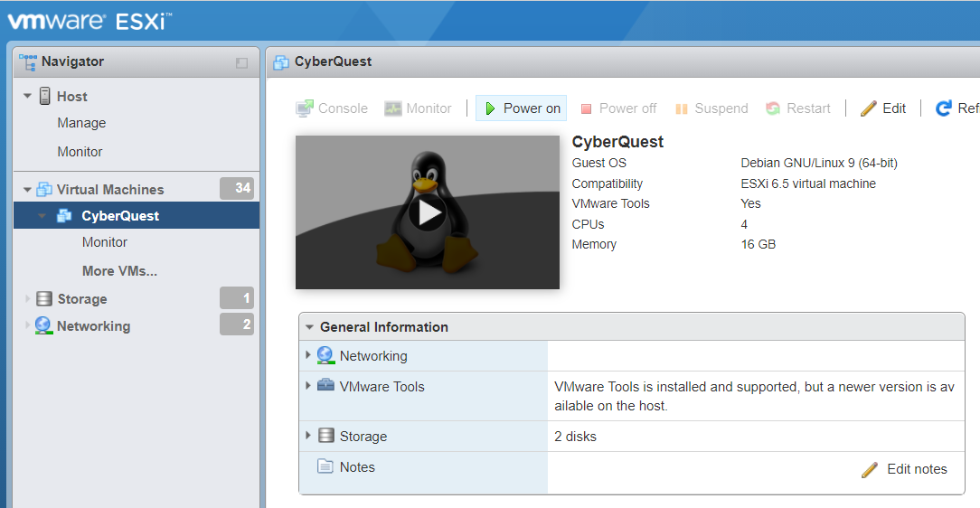The image size is (980, 508).
Task: Collapse the Virtual Machines tree node
Action: [x=27, y=189]
